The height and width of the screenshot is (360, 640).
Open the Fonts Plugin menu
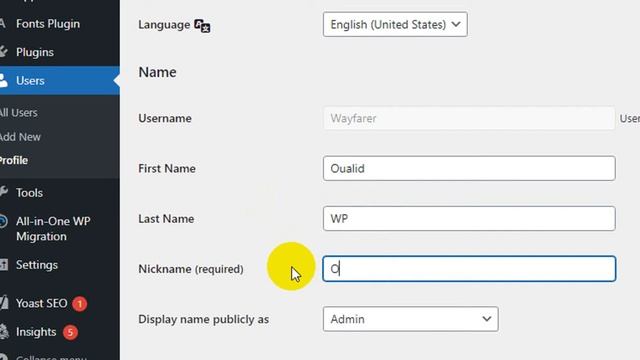(x=48, y=24)
